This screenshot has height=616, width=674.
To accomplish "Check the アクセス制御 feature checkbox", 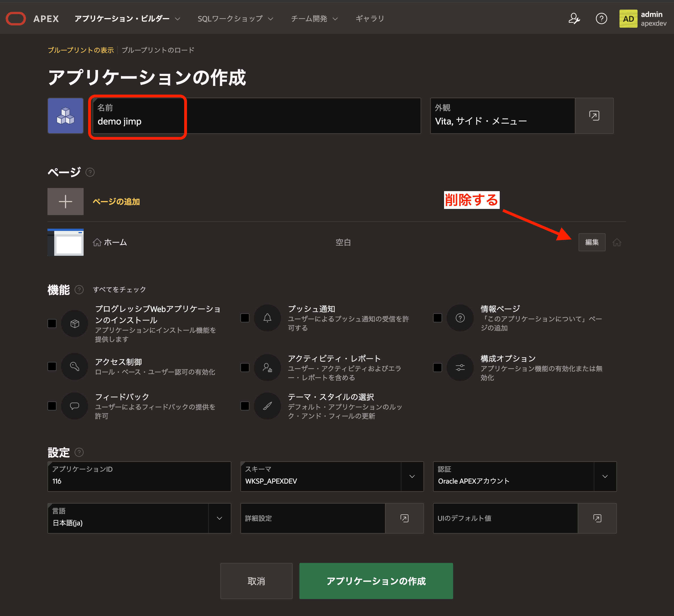I will (x=52, y=366).
